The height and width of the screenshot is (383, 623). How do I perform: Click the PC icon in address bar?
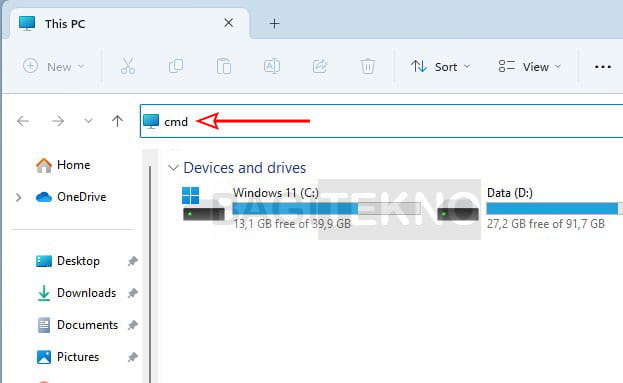[x=151, y=121]
